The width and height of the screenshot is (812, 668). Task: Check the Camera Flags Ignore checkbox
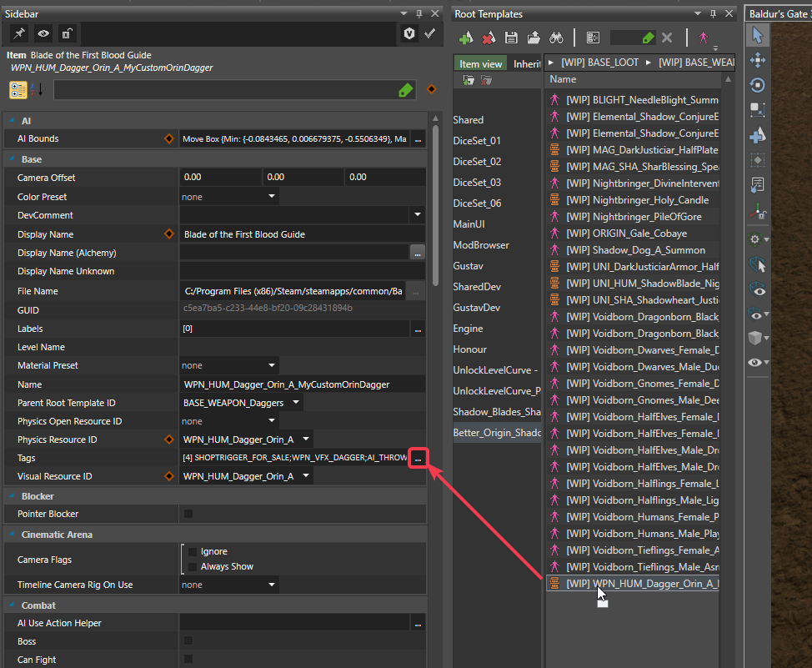[x=193, y=551]
